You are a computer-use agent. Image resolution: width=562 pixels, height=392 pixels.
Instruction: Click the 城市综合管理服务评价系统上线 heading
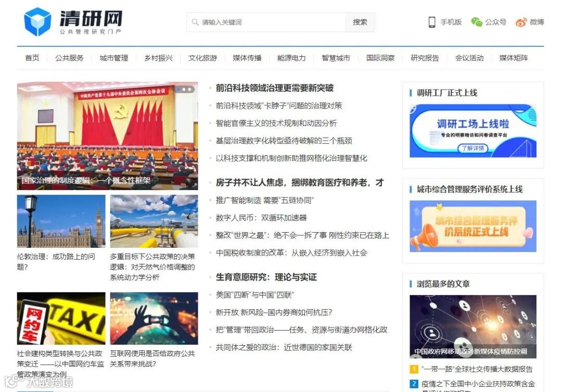(469, 189)
